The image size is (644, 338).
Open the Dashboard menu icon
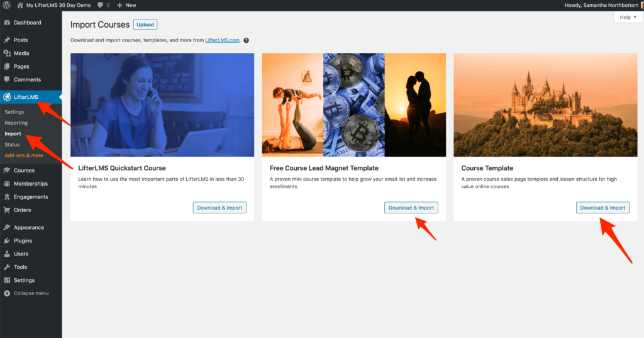[7, 23]
